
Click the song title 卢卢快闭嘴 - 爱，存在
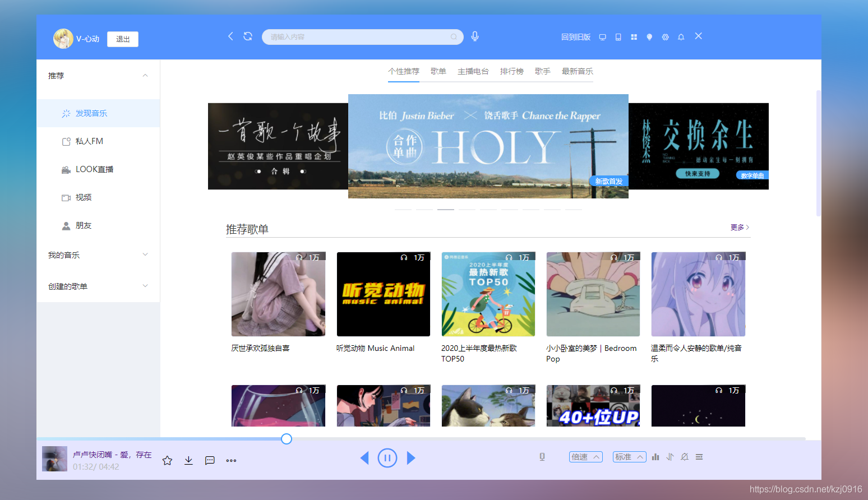(112, 455)
